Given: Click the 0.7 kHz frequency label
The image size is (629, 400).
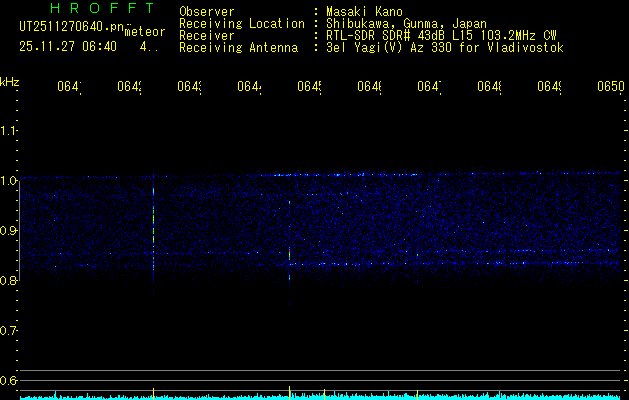Looking at the screenshot, I should coord(8,331).
